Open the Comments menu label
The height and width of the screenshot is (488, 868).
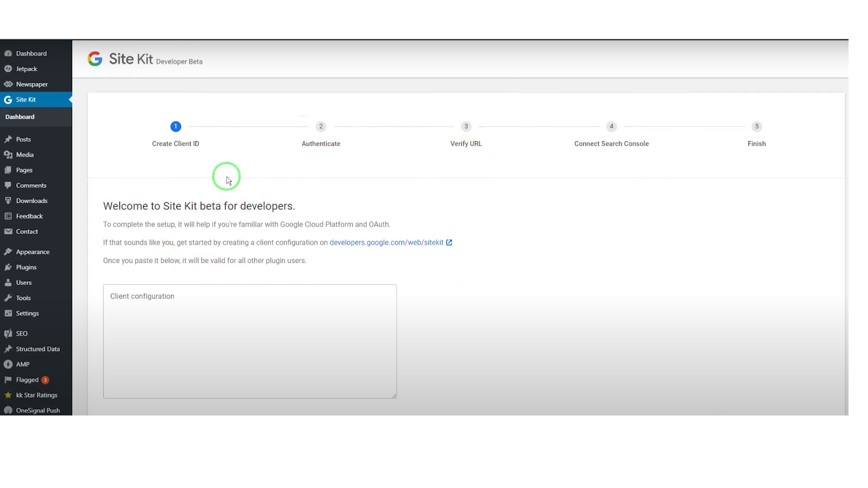[x=31, y=185]
